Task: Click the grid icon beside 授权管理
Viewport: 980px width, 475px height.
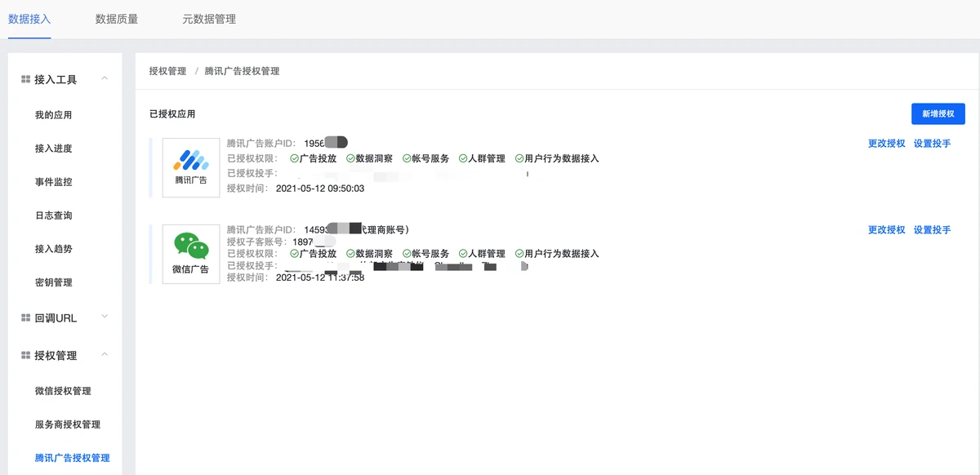Action: pos(25,354)
